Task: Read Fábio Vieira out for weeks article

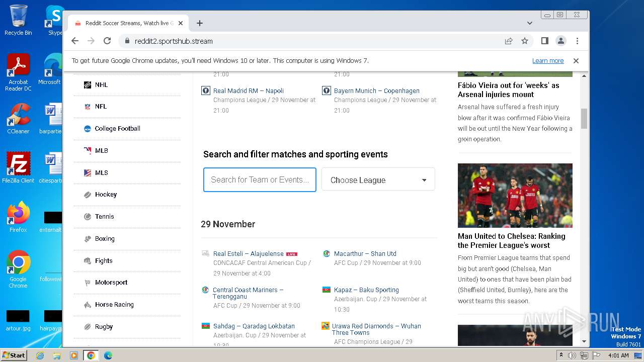Action: pos(508,90)
